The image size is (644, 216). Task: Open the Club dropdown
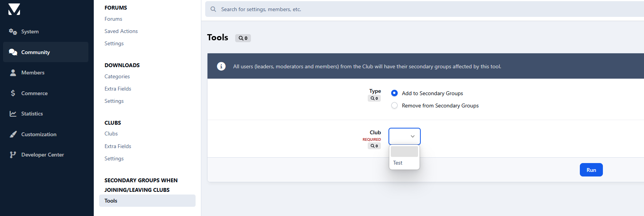405,136
